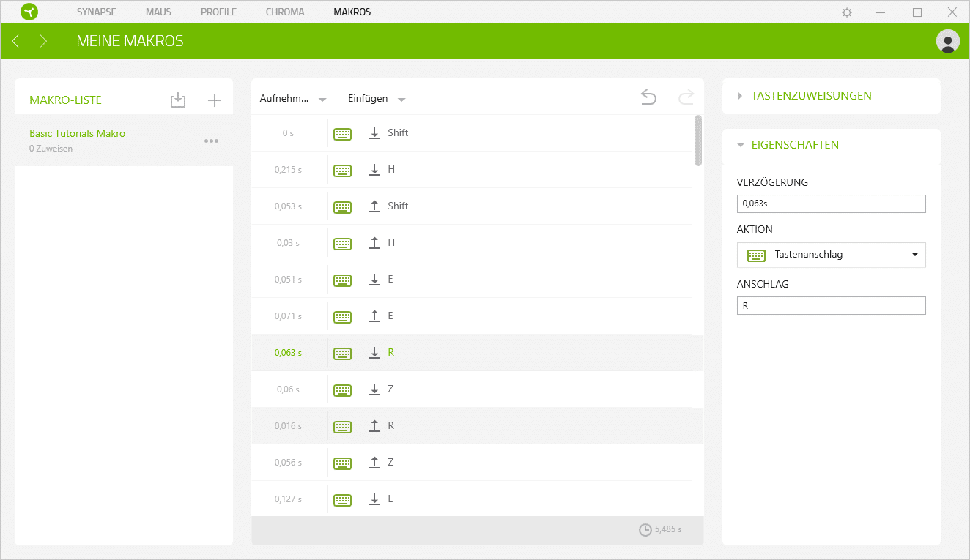Open the Einfügen dropdown

click(x=377, y=99)
